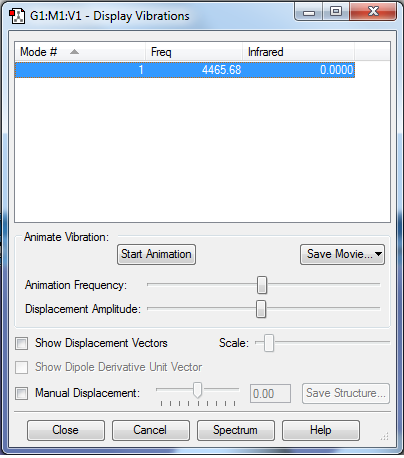Click the Save Structure button
This screenshot has height=458, width=404.
point(346,393)
